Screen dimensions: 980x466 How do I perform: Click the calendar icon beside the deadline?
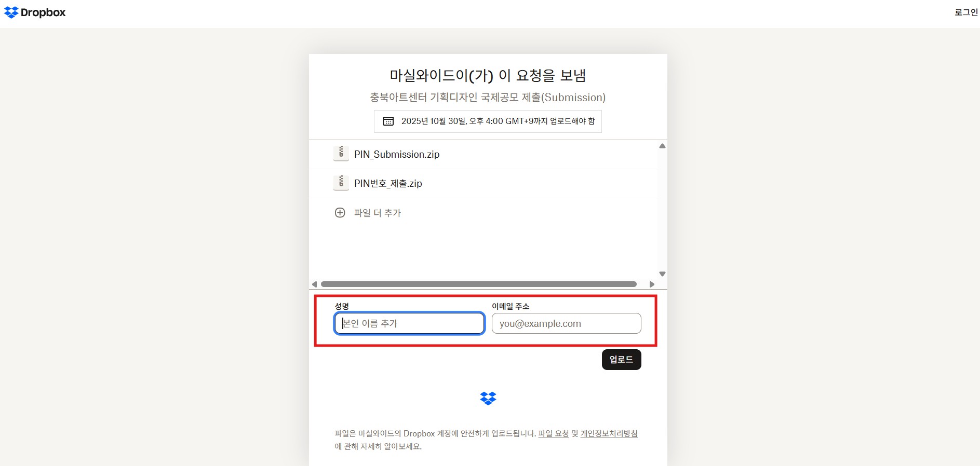tap(388, 121)
